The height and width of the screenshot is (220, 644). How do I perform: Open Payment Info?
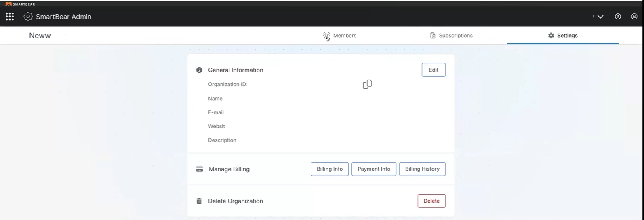(374, 169)
